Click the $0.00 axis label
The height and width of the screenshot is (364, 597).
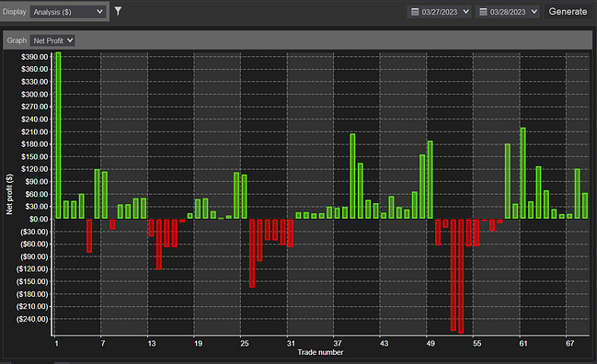pos(39,219)
